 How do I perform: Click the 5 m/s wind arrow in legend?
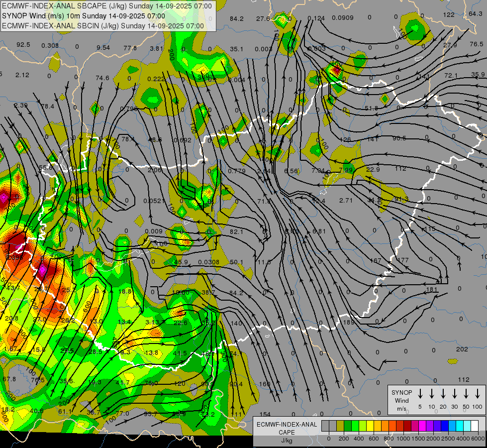pyautogui.click(x=420, y=394)
